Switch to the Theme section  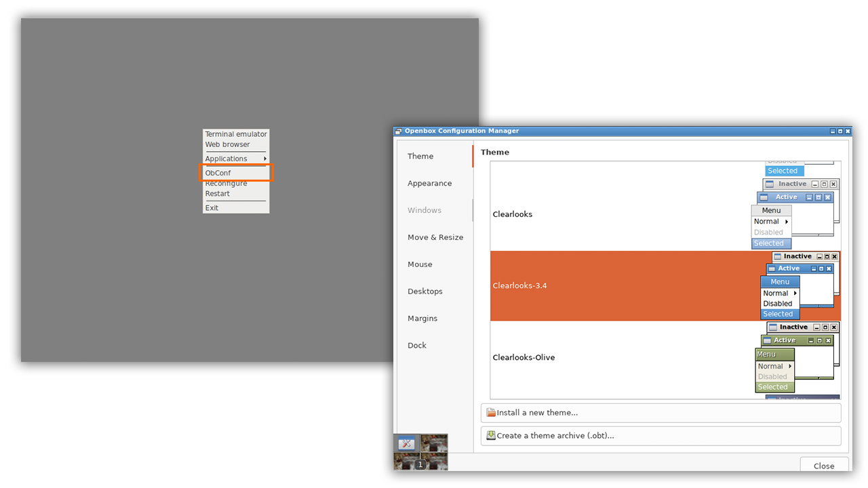[435, 156]
